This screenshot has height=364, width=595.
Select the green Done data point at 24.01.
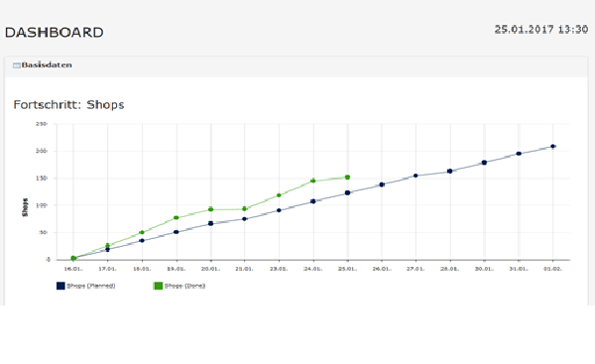pyautogui.click(x=313, y=181)
